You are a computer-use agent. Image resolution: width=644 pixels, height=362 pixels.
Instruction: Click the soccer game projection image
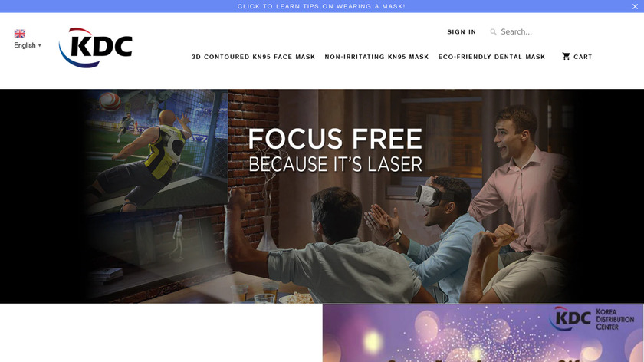pyautogui.click(x=155, y=150)
